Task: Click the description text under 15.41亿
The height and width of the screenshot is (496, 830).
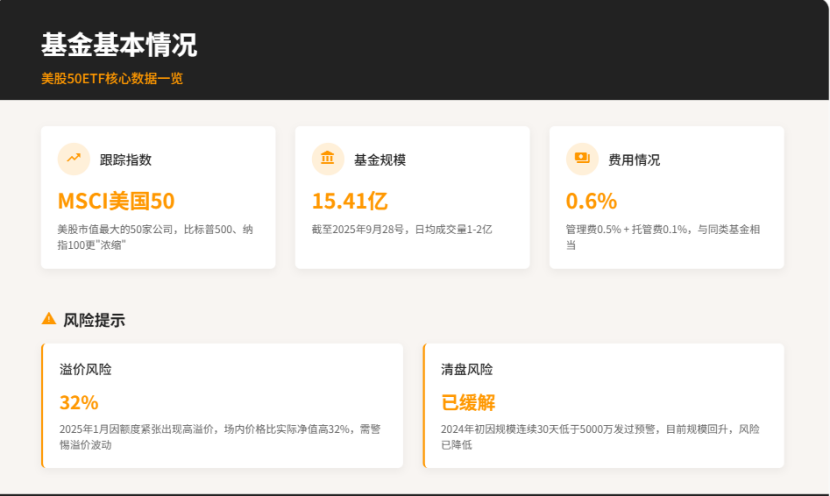Action: click(402, 229)
